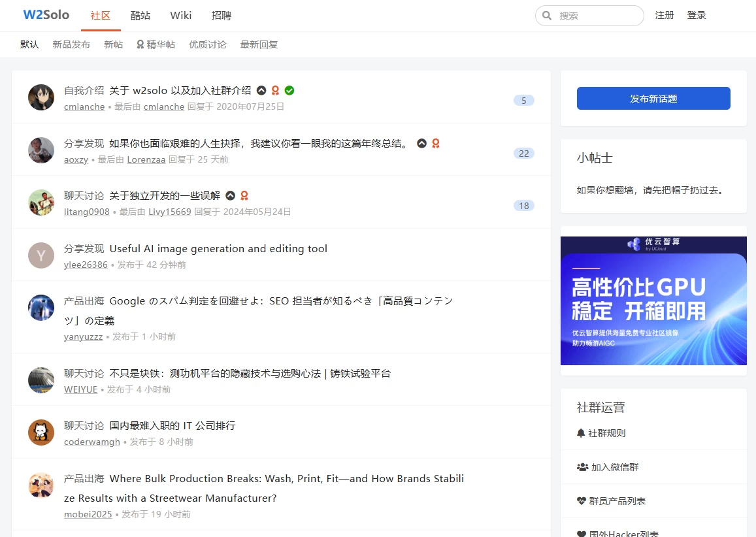Filter topics by 最新回复
The image size is (756, 537).
coord(259,44)
